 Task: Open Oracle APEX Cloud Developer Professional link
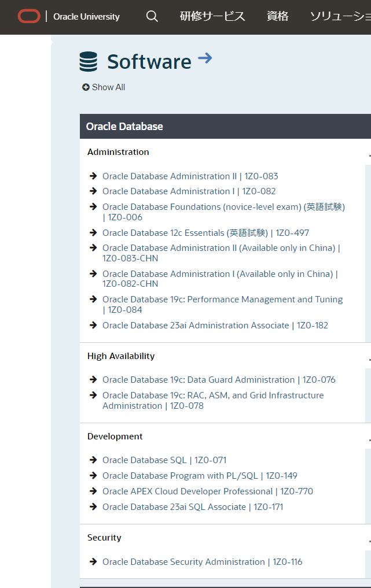tap(207, 491)
